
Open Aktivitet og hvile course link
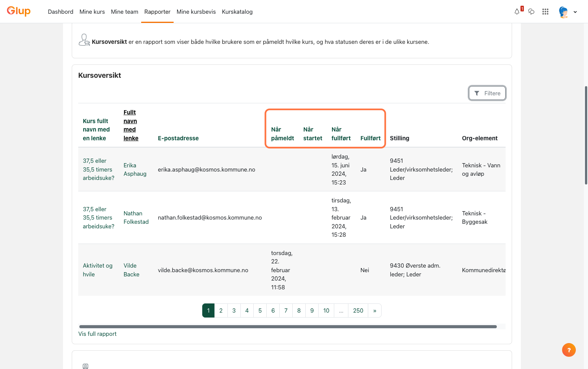point(98,270)
